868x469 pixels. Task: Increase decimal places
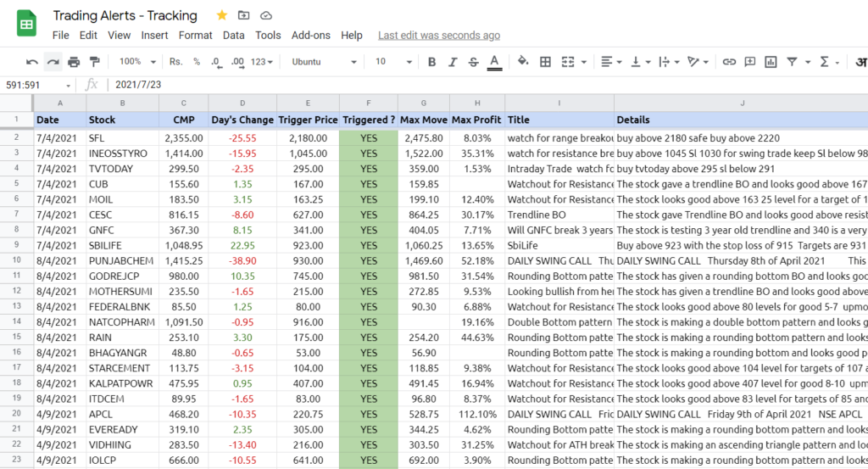(237, 62)
